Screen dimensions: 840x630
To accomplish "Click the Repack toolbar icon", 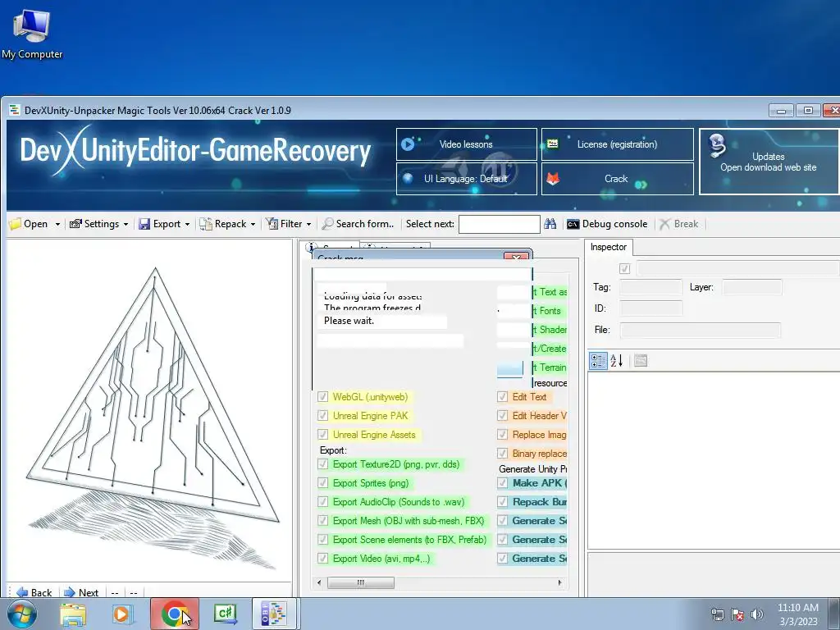I will click(206, 224).
